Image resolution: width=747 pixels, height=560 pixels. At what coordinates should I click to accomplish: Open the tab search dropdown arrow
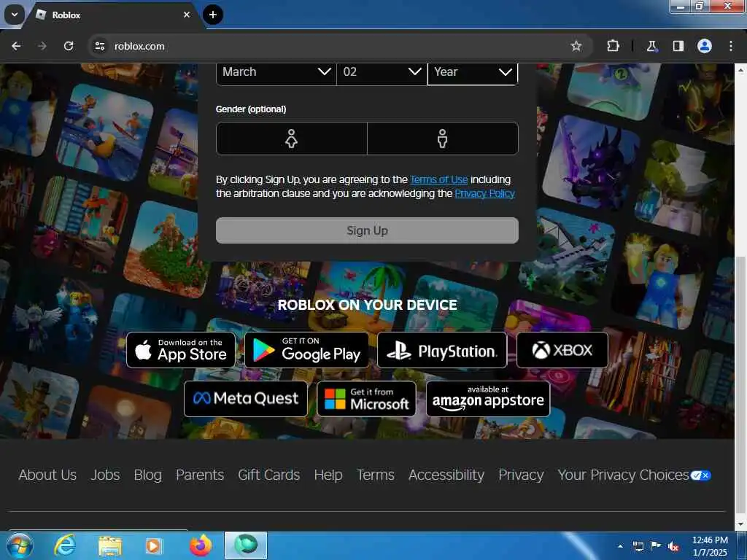tap(15, 15)
